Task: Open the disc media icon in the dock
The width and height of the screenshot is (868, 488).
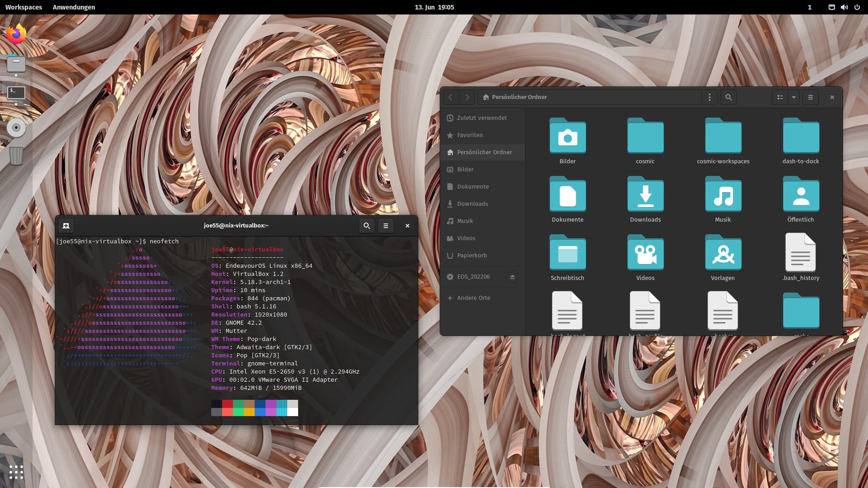Action: [x=16, y=128]
